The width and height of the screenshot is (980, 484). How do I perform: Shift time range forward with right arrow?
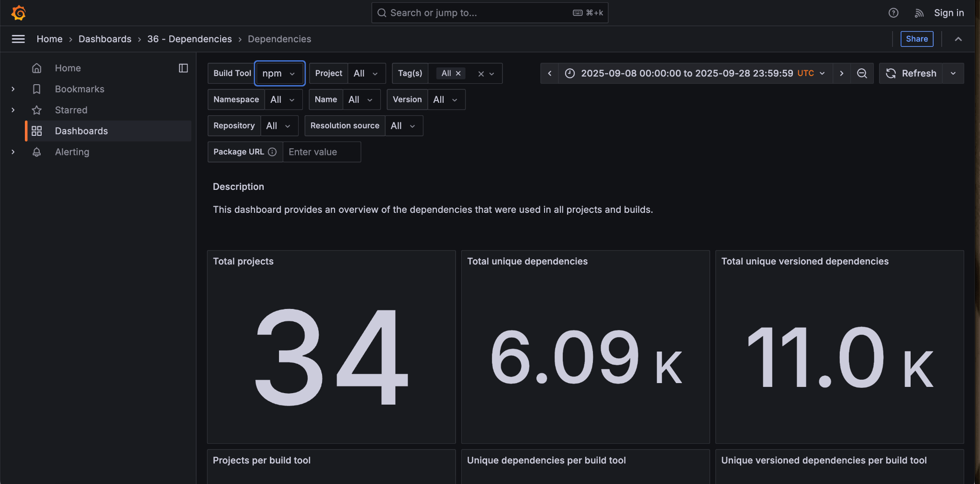(842, 73)
